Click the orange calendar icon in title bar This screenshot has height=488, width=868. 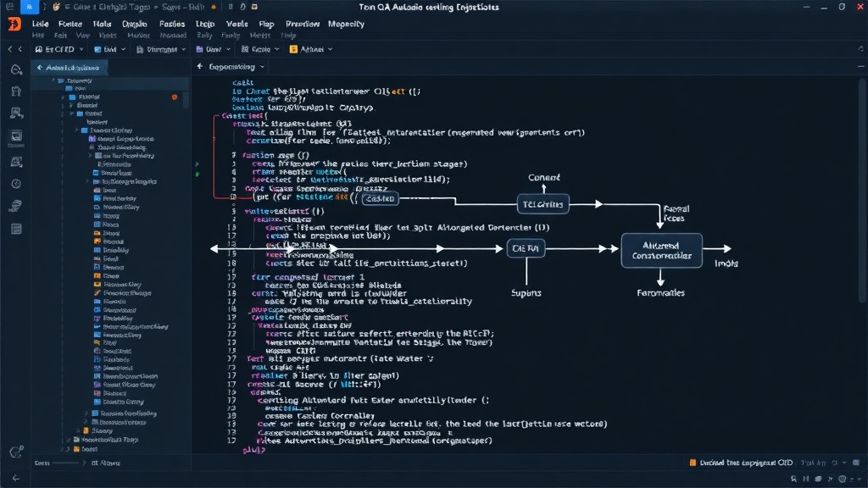(254, 7)
